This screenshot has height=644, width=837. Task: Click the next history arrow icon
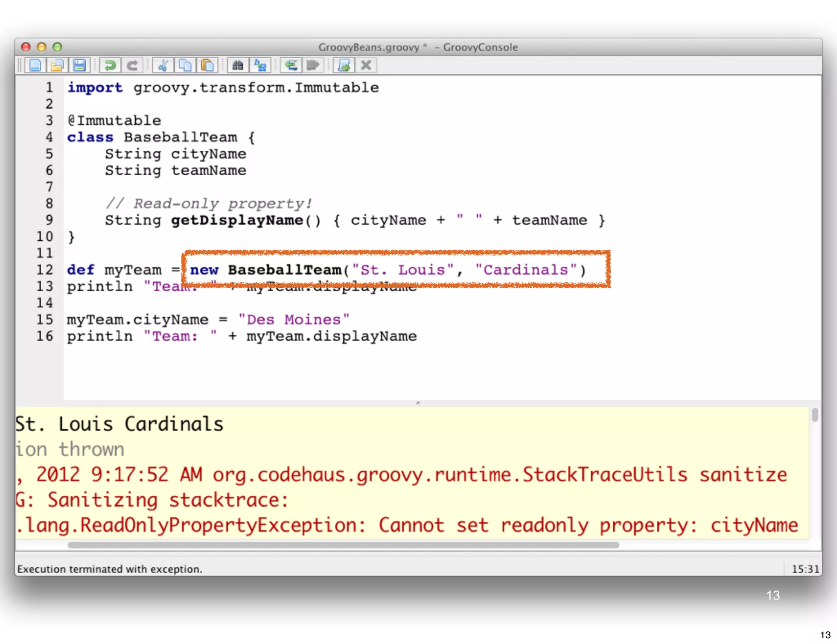pos(313,65)
